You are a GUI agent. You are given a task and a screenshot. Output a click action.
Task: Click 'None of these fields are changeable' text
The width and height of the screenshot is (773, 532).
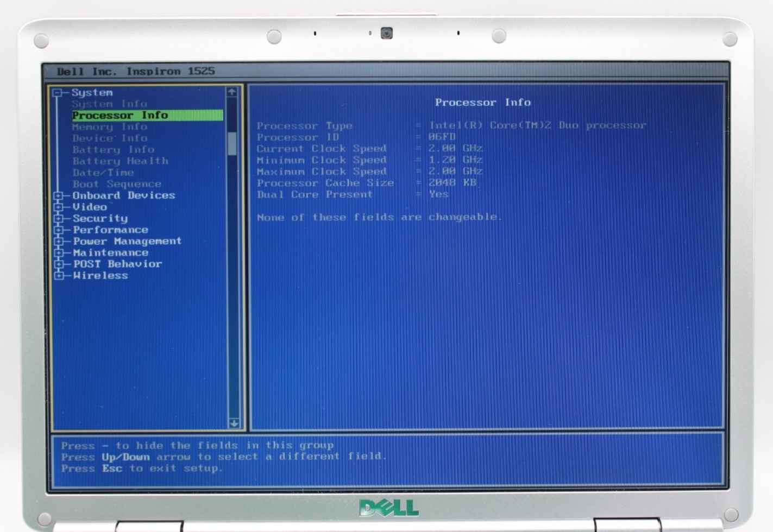click(379, 217)
